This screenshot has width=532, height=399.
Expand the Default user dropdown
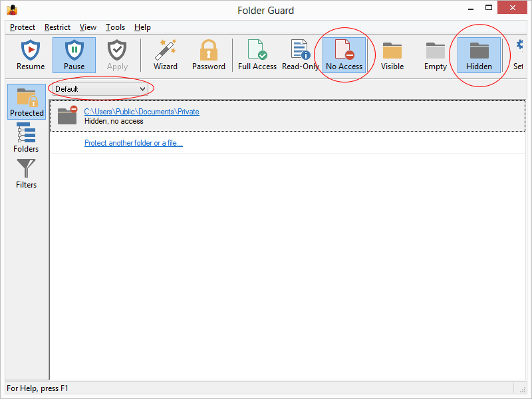pos(100,88)
